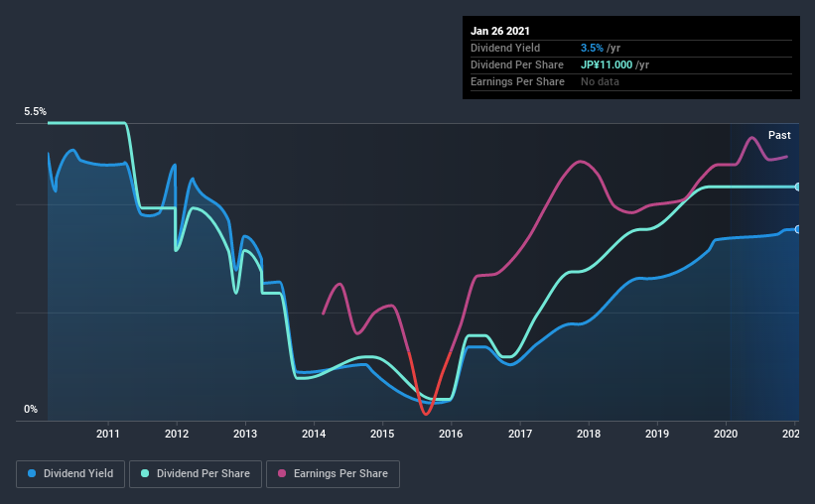Click the Earnings Per Share tooltip row label

pyautogui.click(x=517, y=81)
